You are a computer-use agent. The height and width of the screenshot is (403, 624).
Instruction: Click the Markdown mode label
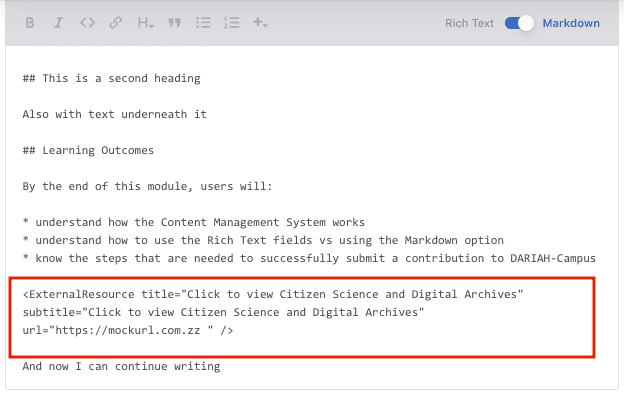(x=571, y=23)
